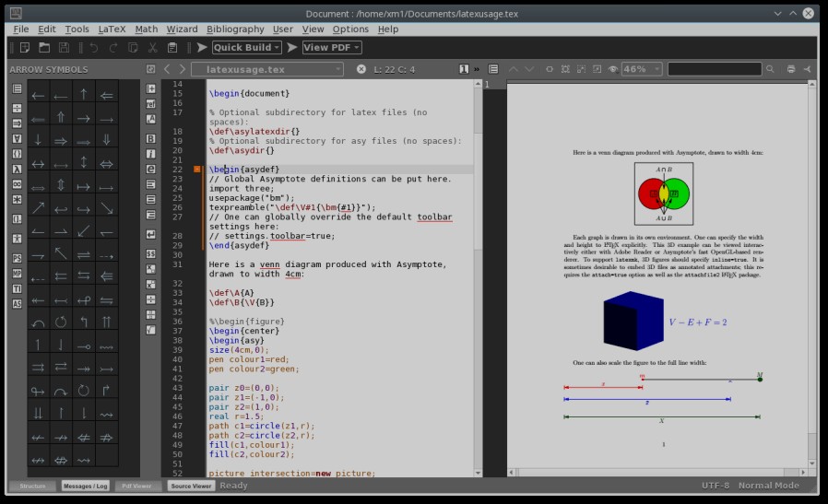This screenshot has height=504, width=828.
Task: Open the Bibliography menu
Action: click(x=234, y=29)
